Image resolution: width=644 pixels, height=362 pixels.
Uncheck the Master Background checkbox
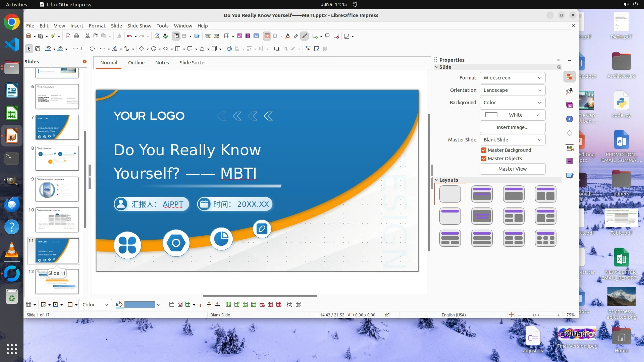click(484, 150)
